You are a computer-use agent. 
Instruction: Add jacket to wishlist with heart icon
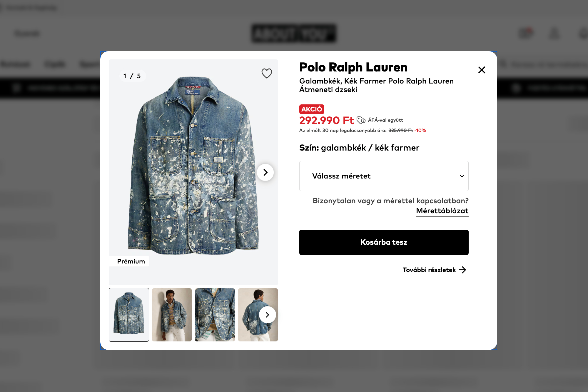point(267,73)
